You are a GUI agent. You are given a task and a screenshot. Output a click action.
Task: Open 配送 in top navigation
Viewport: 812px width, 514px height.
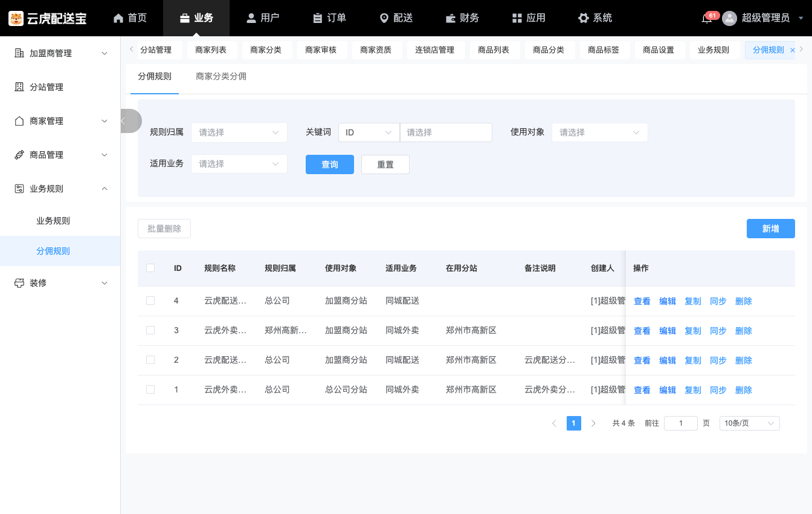point(396,18)
